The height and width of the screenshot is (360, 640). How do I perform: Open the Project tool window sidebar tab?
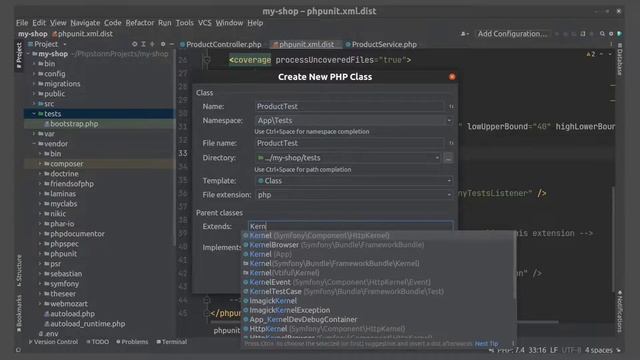click(x=19, y=55)
